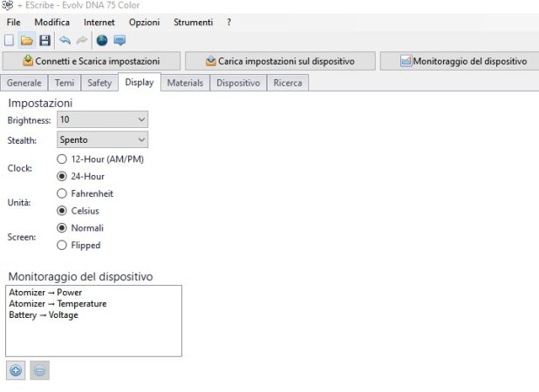
Task: Click the EScribe app icon in title bar
Action: (x=7, y=5)
